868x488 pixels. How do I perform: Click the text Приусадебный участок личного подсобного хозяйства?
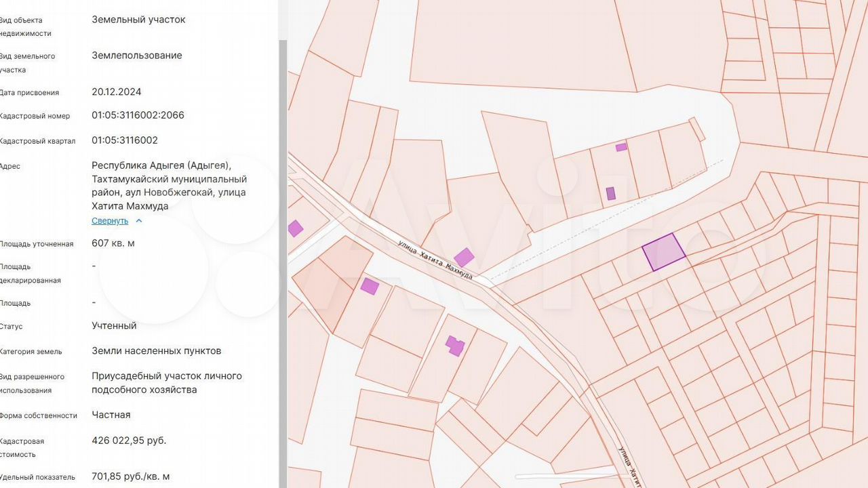pyautogui.click(x=167, y=383)
